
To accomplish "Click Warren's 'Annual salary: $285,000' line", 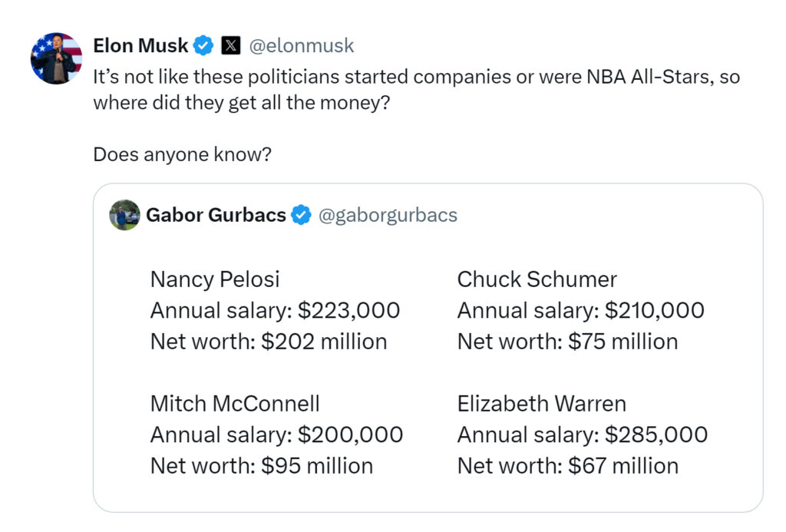I will click(x=582, y=435).
